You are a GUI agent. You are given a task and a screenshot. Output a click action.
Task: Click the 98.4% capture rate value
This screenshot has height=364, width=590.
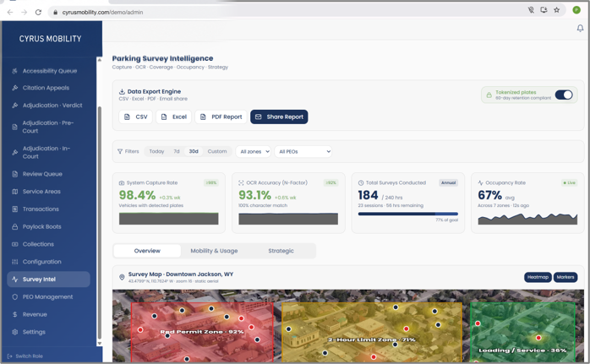click(x=137, y=195)
